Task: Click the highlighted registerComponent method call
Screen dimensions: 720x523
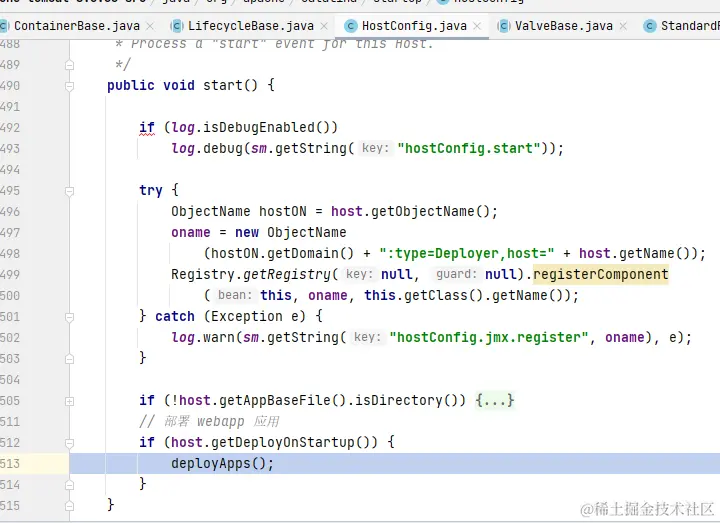Action: tap(601, 274)
